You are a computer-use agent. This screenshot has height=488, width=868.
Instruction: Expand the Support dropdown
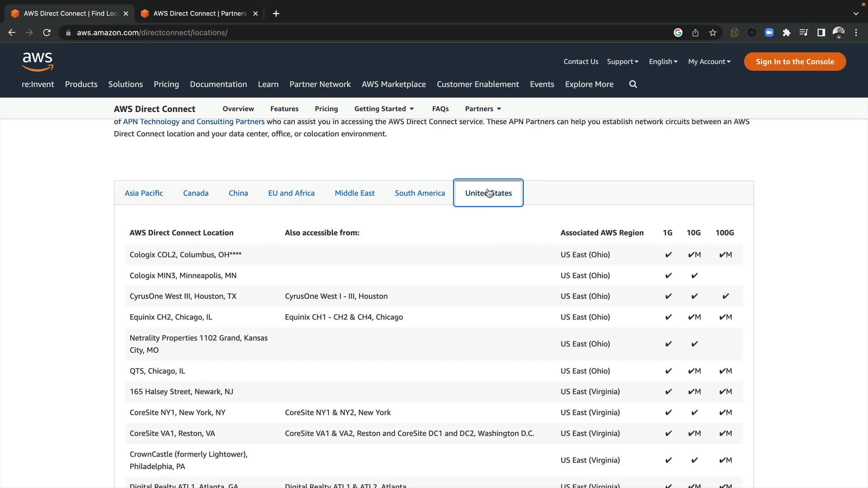[x=623, y=61]
